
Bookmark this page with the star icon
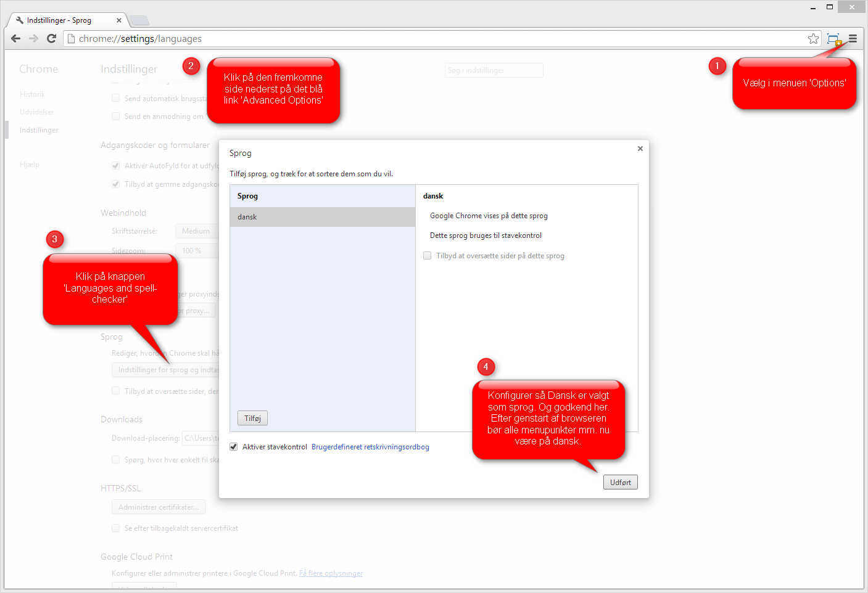pos(813,39)
